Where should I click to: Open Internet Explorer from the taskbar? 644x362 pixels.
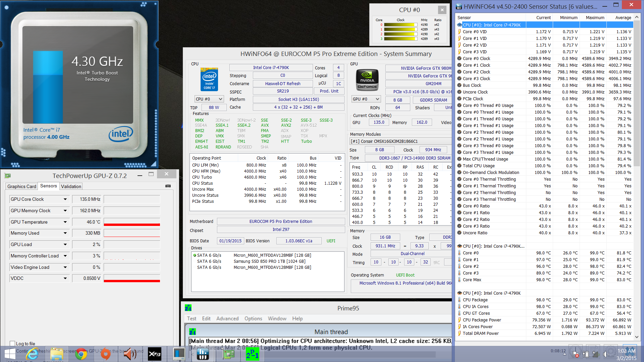coord(33,354)
